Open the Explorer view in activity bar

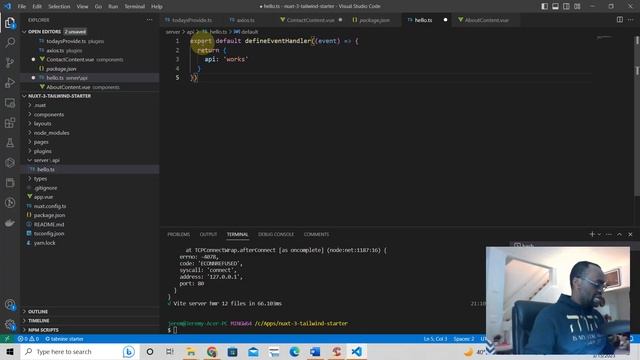coord(10,23)
